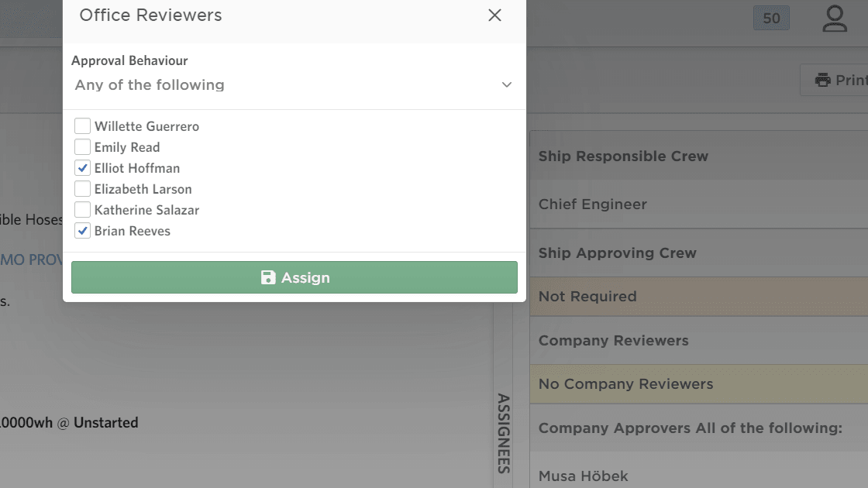The image size is (868, 488).
Task: Check the Willette Guerrero checkbox
Action: [x=81, y=125]
